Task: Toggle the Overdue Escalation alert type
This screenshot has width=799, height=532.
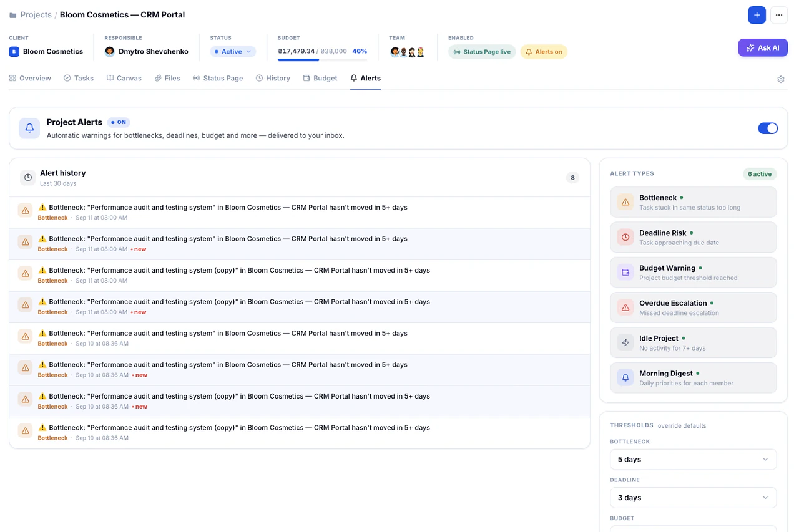Action: (694, 307)
